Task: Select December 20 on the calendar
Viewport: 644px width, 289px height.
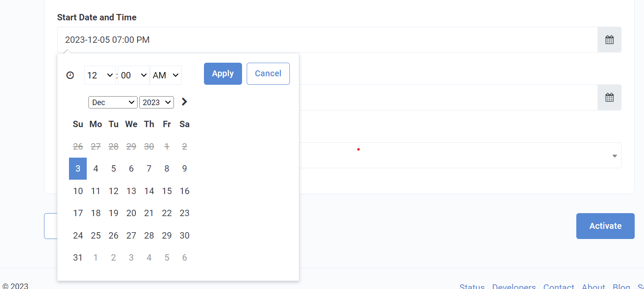Action: (131, 213)
